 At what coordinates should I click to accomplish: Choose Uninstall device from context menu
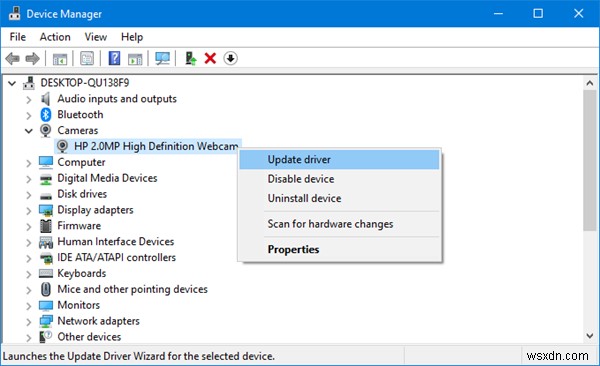339,198
